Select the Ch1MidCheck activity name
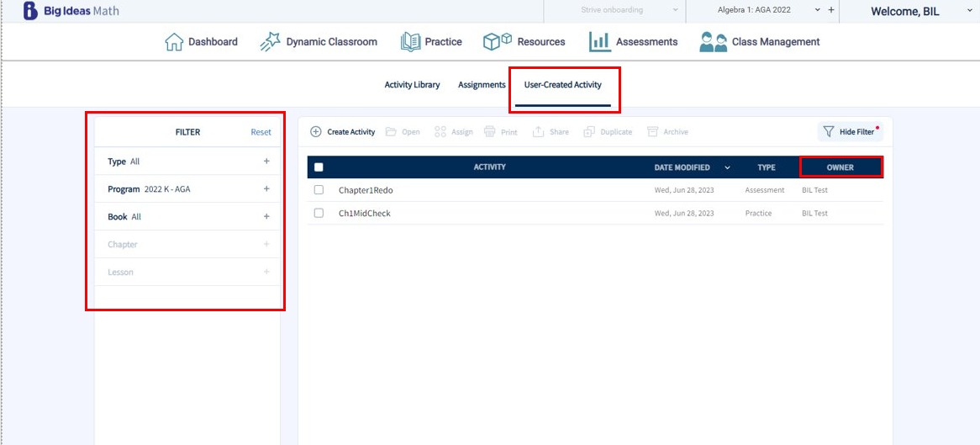Image resolution: width=980 pixels, height=445 pixels. tap(365, 213)
